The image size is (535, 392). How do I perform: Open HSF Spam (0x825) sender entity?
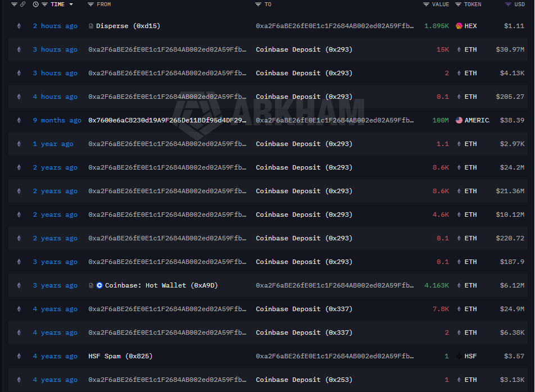click(x=120, y=356)
